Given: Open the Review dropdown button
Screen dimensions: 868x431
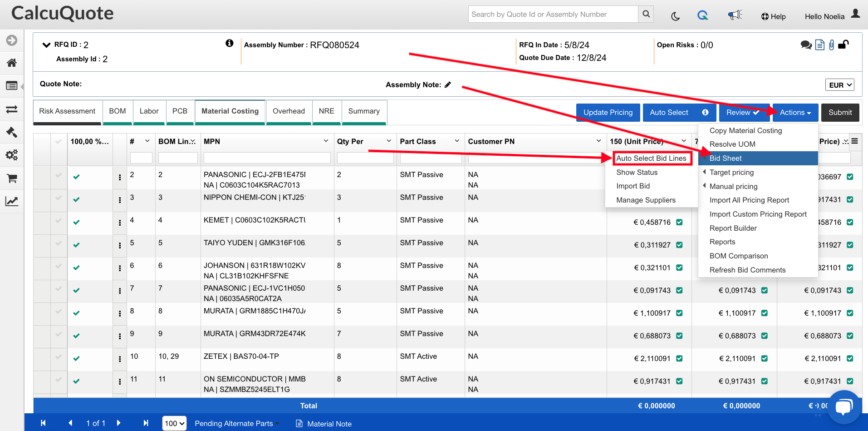Looking at the screenshot, I should (744, 113).
